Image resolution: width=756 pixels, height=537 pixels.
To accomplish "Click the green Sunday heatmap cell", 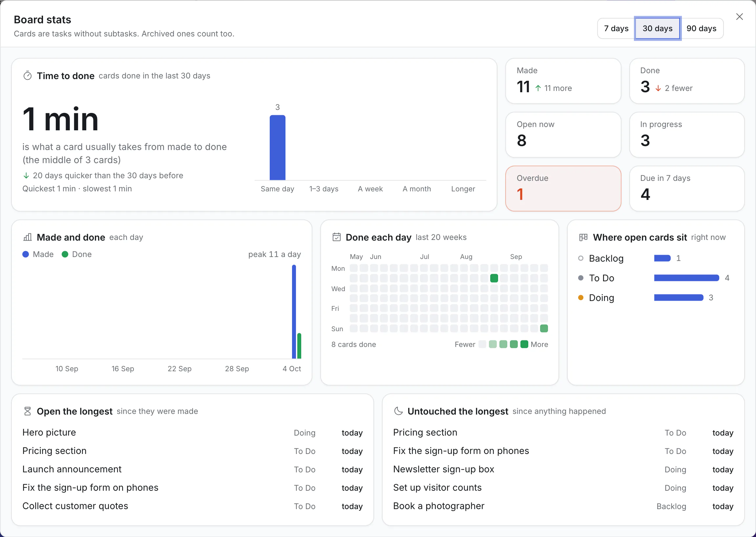I will (544, 328).
